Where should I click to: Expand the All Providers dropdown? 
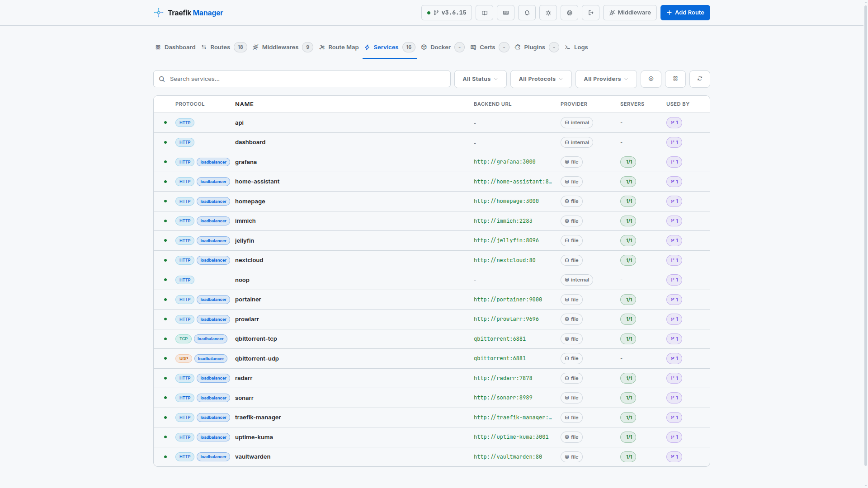click(606, 79)
